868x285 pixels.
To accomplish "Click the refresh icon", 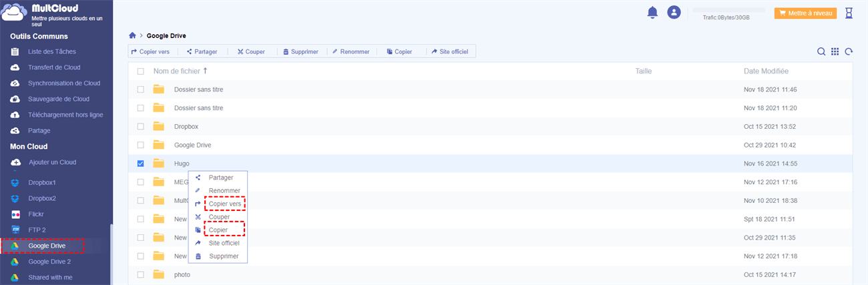I will (849, 51).
